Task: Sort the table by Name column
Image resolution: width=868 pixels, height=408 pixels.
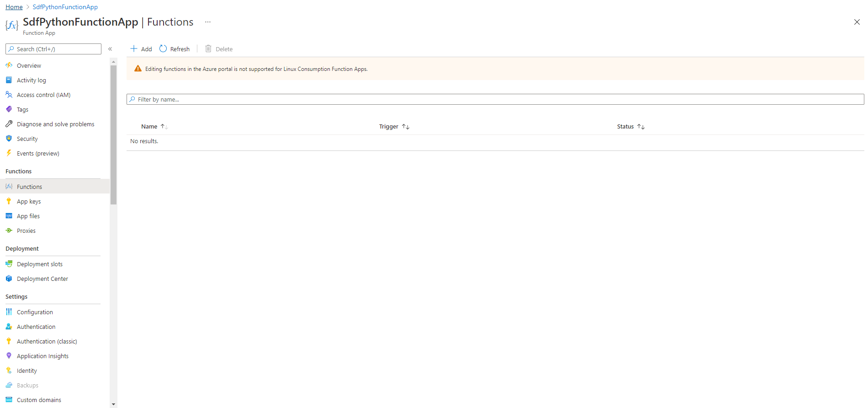Action: 154,127
